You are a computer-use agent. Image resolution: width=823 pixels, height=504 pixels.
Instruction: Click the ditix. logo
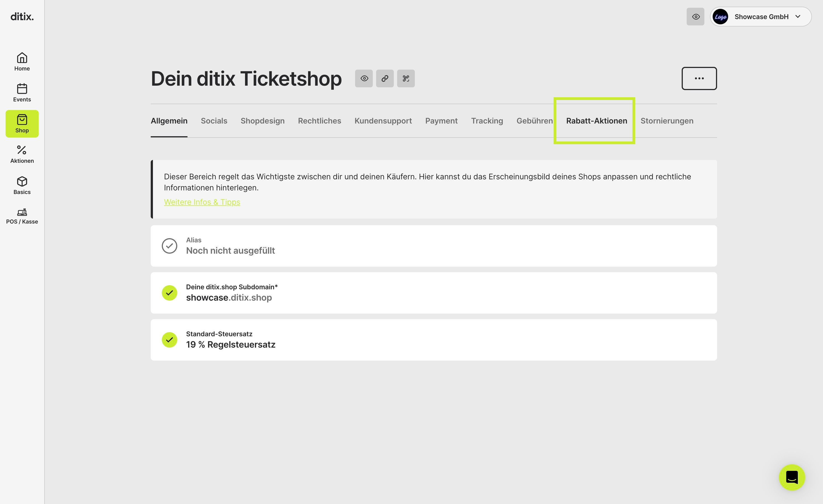pyautogui.click(x=22, y=17)
